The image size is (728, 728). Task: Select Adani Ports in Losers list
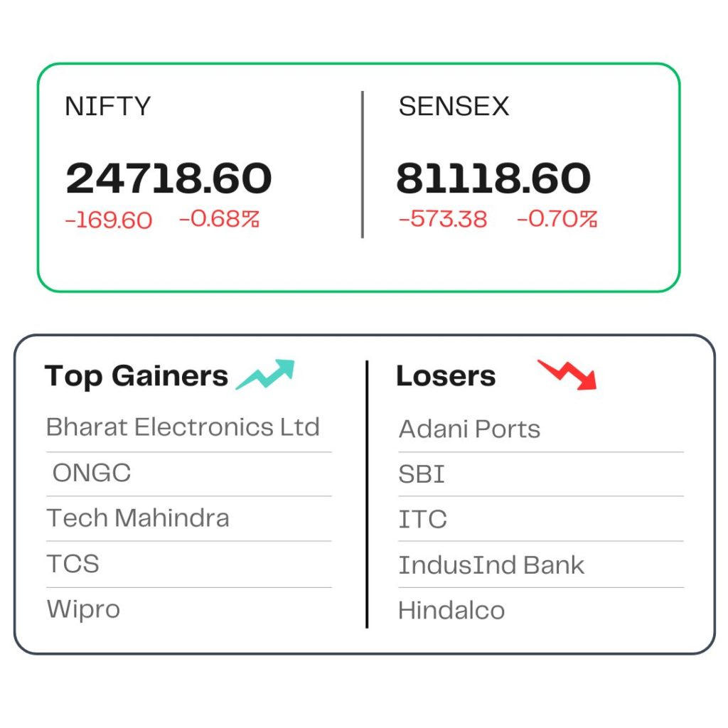coord(469,429)
